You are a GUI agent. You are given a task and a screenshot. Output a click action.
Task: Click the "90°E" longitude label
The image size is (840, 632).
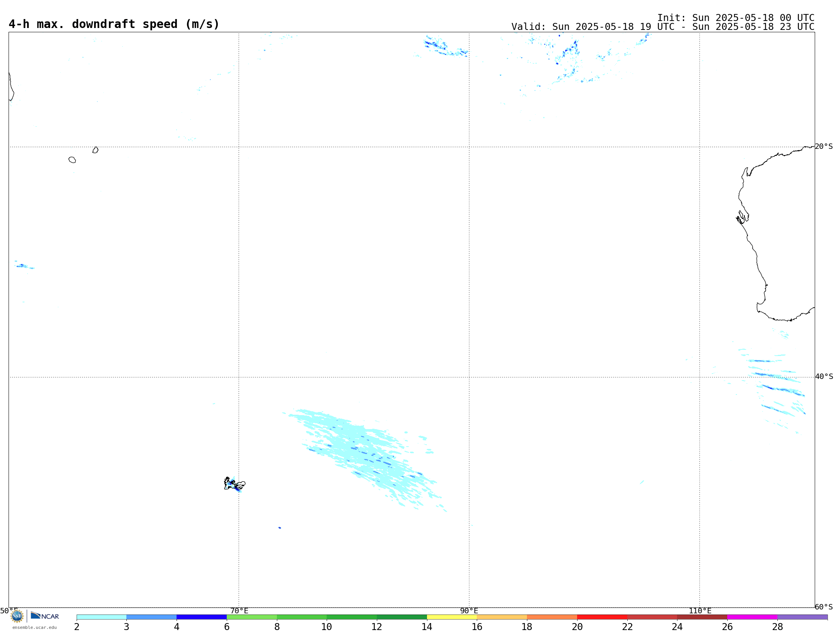469,611
